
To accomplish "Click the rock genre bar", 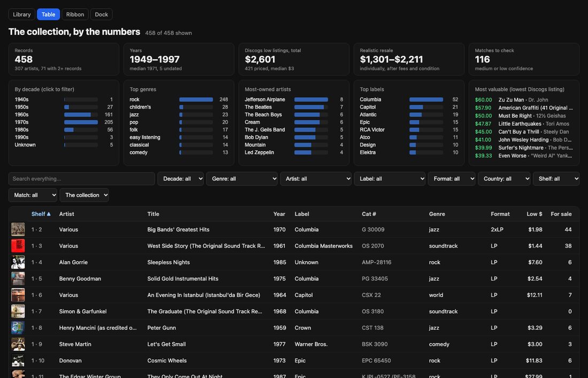I will pyautogui.click(x=196, y=99).
